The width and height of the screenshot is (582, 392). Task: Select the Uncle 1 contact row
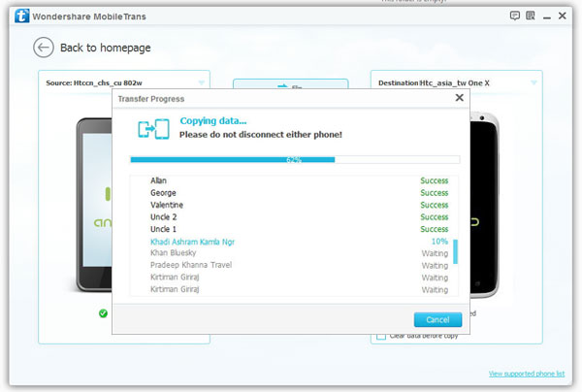294,229
